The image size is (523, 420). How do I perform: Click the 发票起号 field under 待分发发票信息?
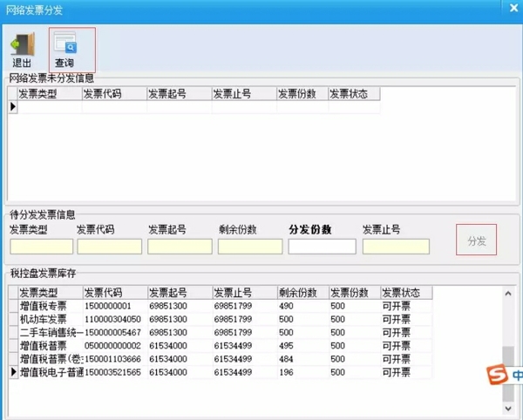point(180,247)
